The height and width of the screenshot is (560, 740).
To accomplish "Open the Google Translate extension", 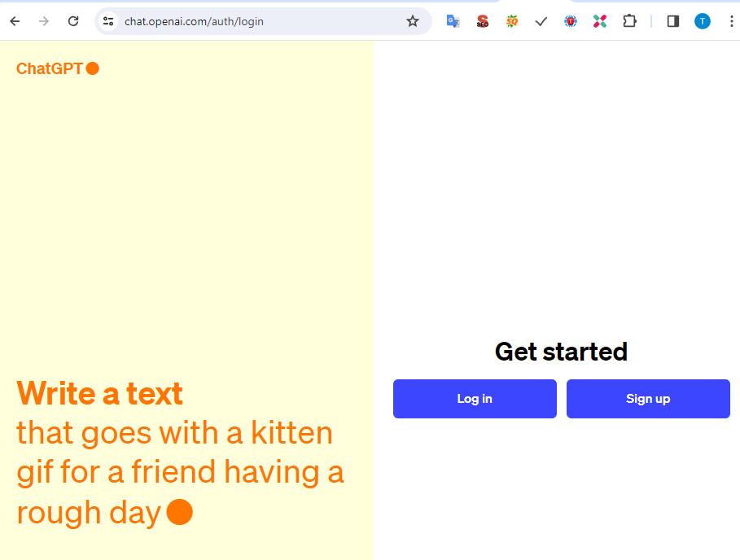I will (x=453, y=21).
